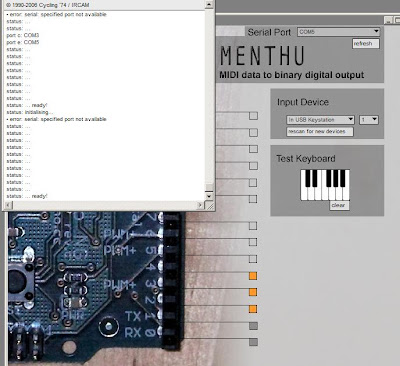
Task: Turn off the orange checkbox for pin 4
Action: click(253, 276)
